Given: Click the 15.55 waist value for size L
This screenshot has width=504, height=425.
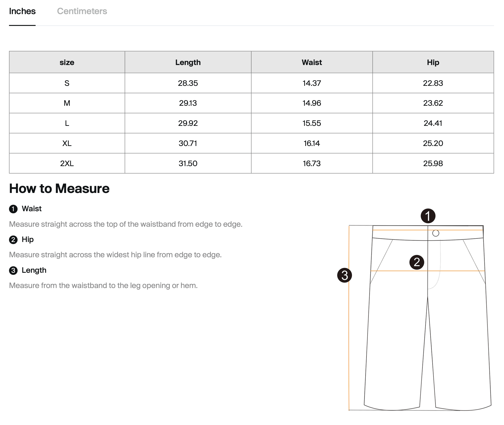Looking at the screenshot, I should pyautogui.click(x=312, y=123).
